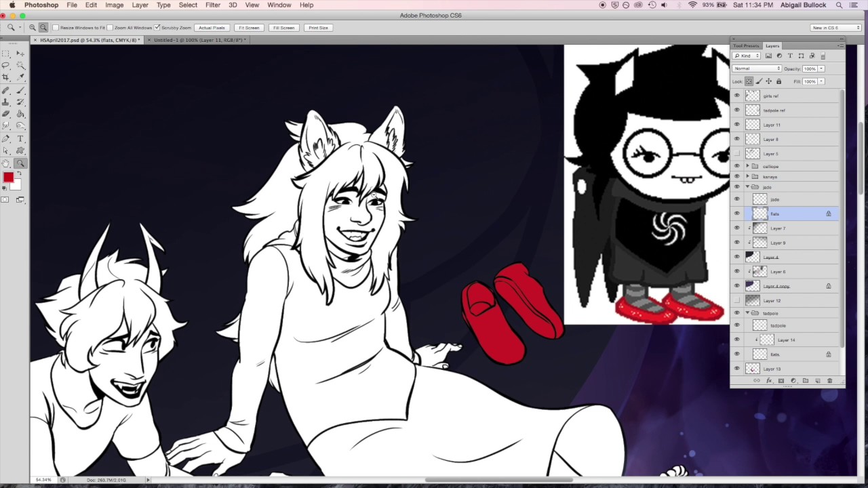Viewport: 868px width, 488px height.
Task: Select the History Brush tool
Action: pos(20,102)
